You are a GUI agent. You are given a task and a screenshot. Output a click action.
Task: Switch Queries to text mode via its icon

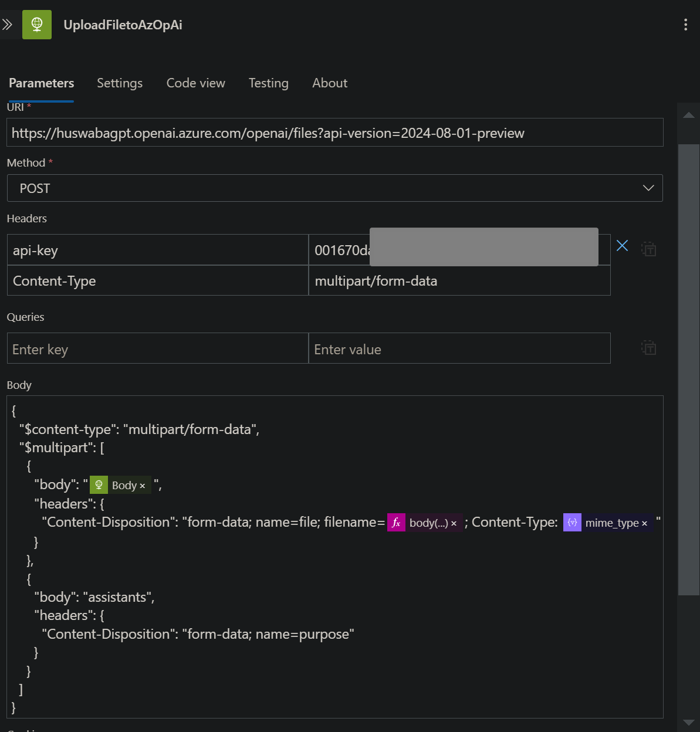pyautogui.click(x=648, y=347)
